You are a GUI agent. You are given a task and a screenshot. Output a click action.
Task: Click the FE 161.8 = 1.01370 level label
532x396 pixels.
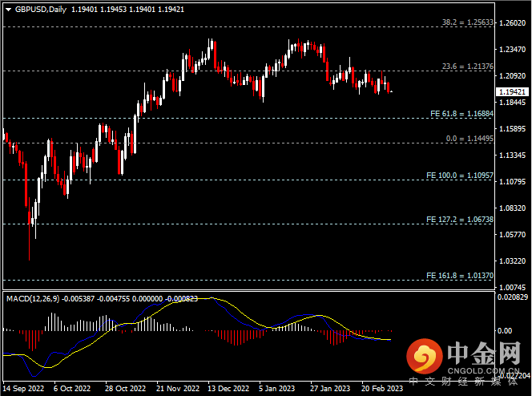point(460,275)
